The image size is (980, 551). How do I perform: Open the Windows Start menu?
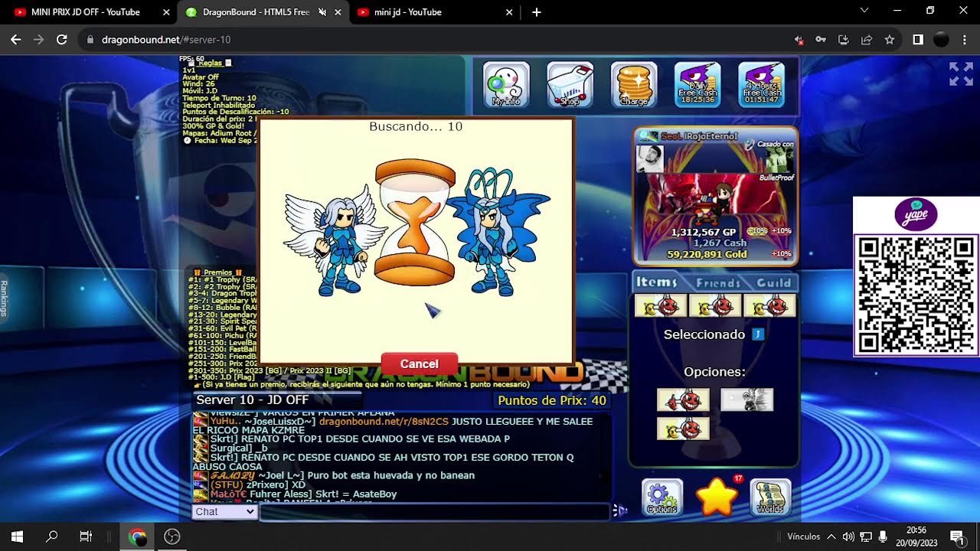[x=17, y=536]
